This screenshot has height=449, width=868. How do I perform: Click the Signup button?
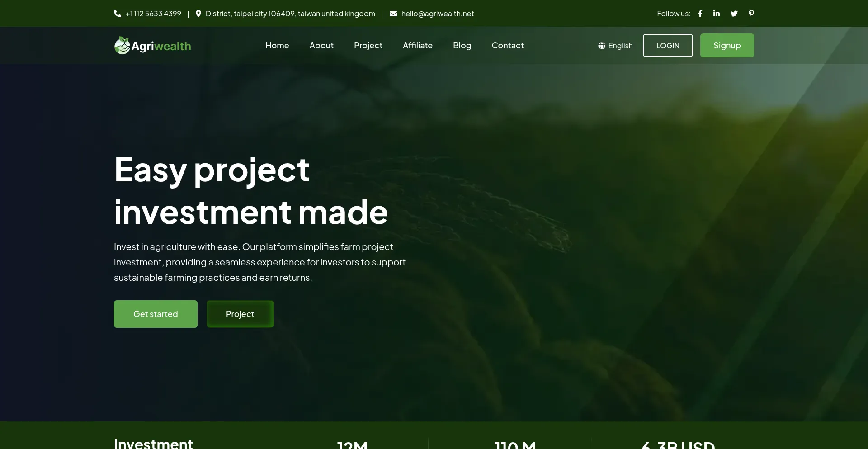[x=727, y=45]
